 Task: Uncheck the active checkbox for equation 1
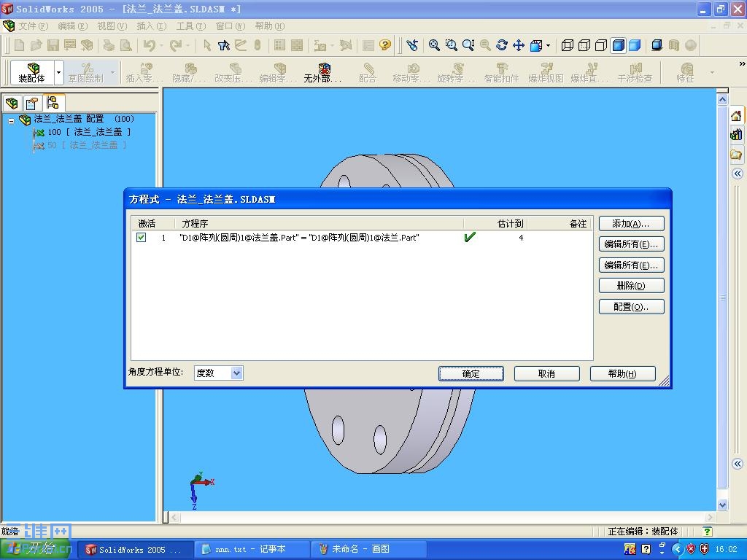pyautogui.click(x=141, y=237)
